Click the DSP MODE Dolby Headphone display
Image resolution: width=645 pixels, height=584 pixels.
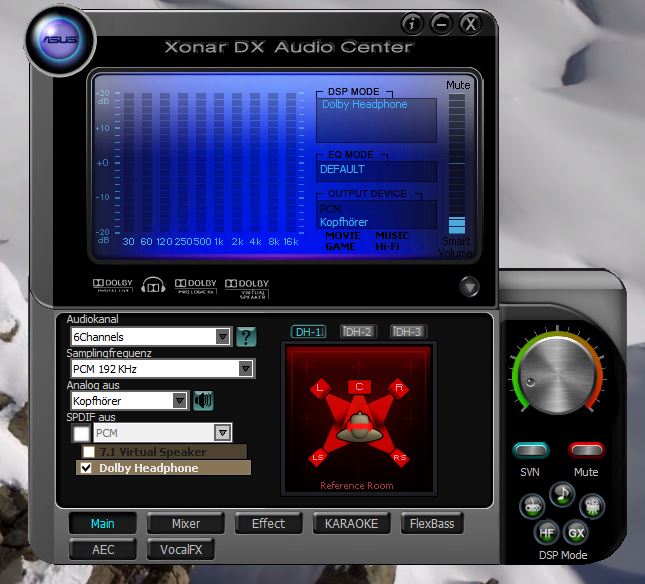(376, 120)
